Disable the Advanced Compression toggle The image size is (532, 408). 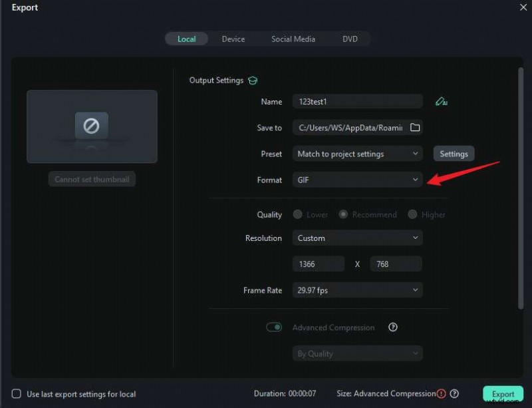click(x=274, y=327)
